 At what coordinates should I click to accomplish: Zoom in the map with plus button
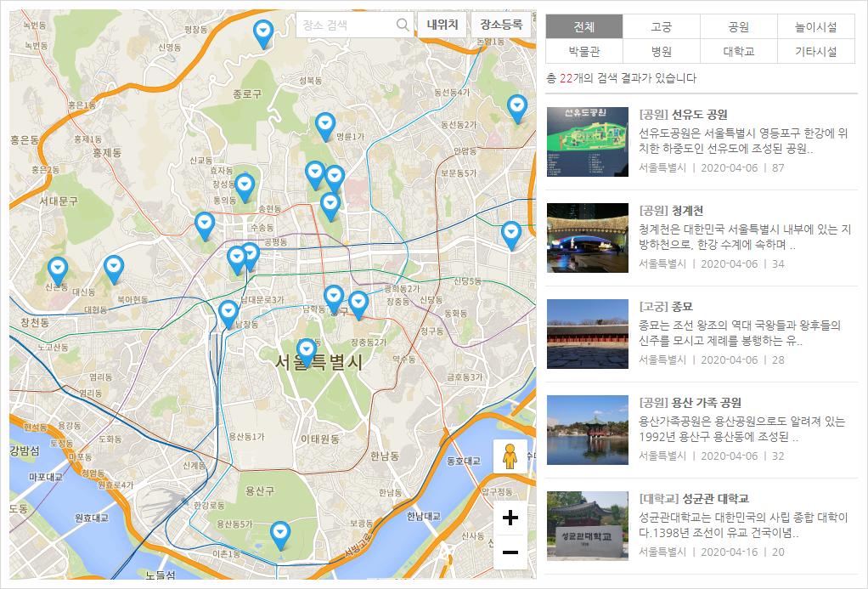point(510,518)
